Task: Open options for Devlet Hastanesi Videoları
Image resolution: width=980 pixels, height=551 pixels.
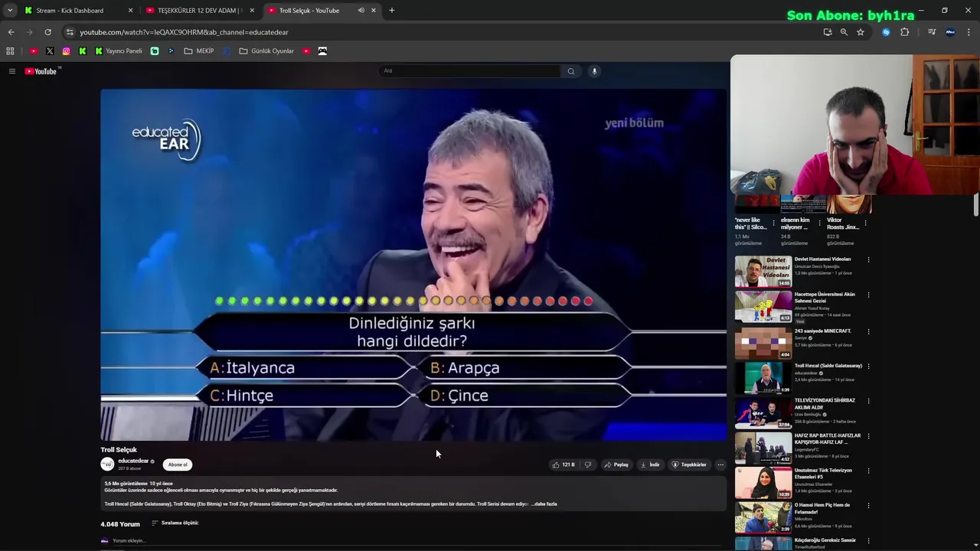Action: click(x=868, y=259)
